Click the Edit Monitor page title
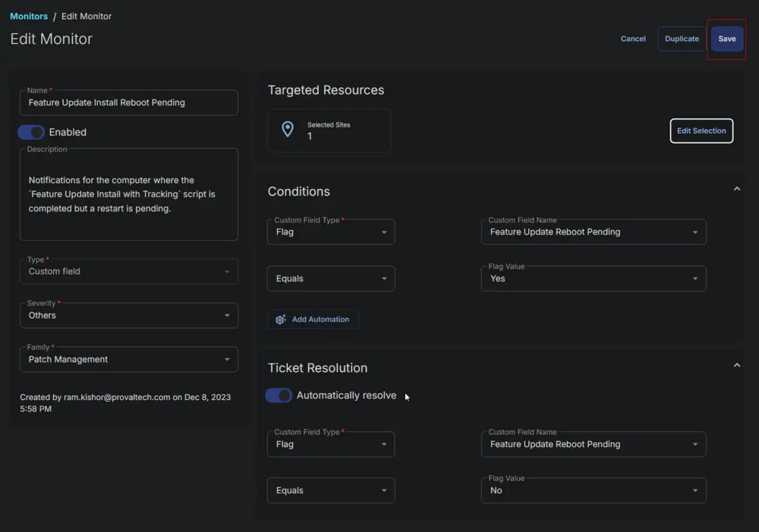 (52, 39)
